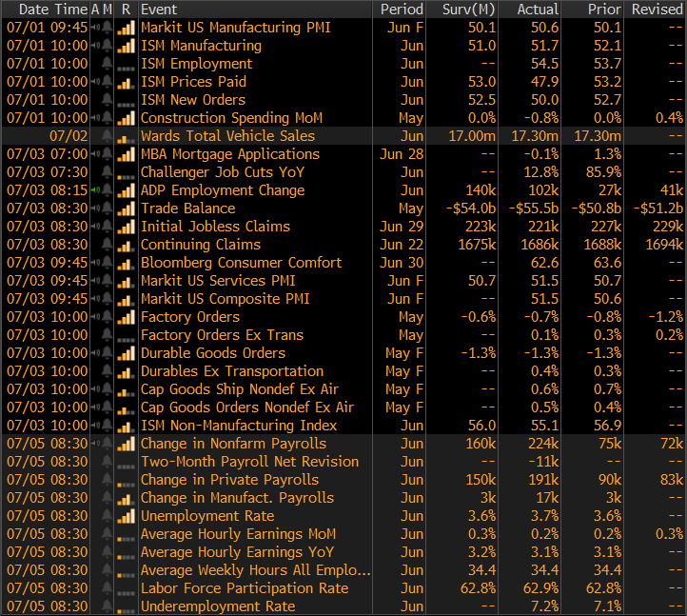Toggle alert bell for Initial Jobless Claims
The width and height of the screenshot is (687, 616).
point(108,227)
